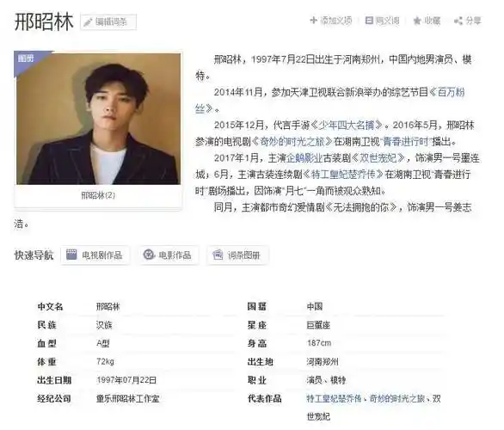Click the pencil edit icon beside the title
504x430 pixels.
88,22
